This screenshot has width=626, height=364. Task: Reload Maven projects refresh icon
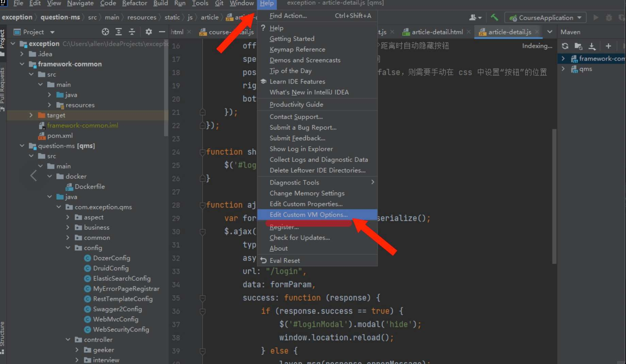coord(565,46)
